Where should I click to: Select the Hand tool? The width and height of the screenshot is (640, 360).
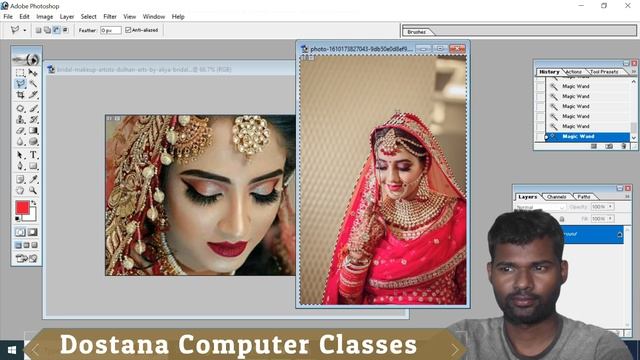pos(20,190)
